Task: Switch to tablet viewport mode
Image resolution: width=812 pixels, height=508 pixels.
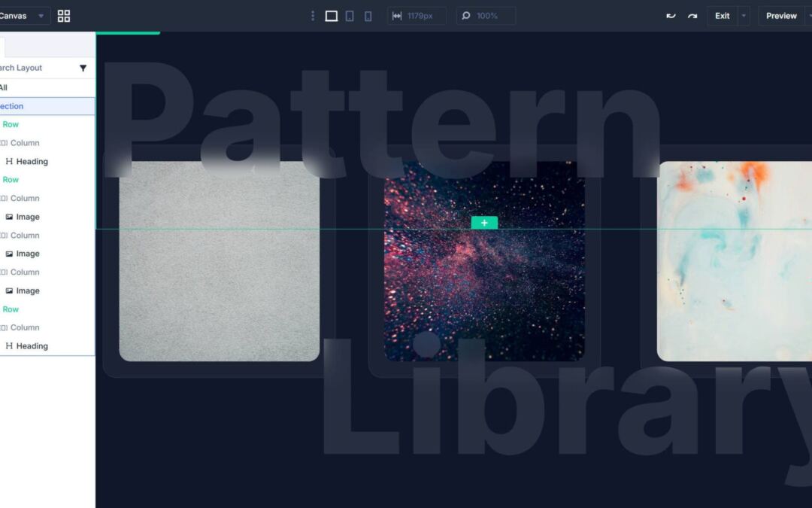Action: [349, 15]
